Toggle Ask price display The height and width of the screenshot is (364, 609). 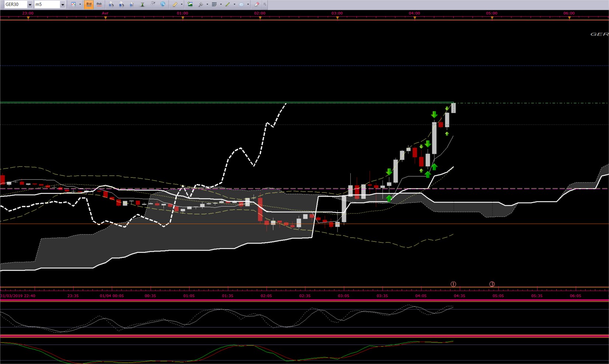99,4
